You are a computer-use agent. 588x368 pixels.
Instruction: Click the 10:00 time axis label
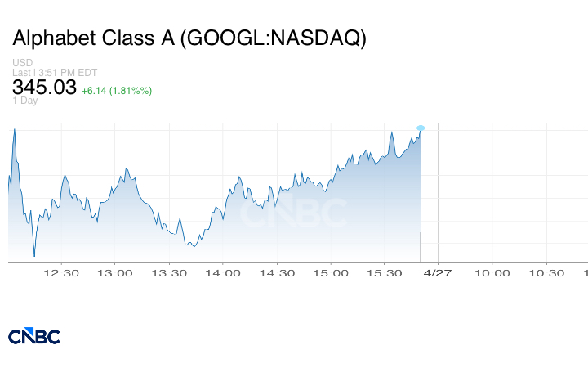coord(492,273)
